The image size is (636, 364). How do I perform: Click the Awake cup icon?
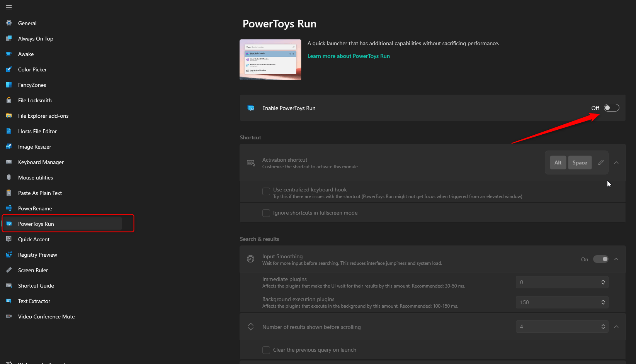9,54
